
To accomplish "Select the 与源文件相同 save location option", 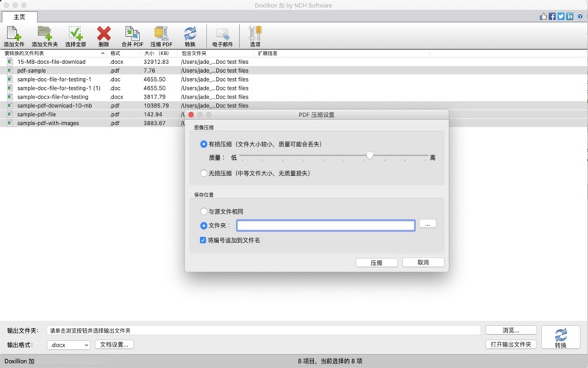I will pos(204,211).
